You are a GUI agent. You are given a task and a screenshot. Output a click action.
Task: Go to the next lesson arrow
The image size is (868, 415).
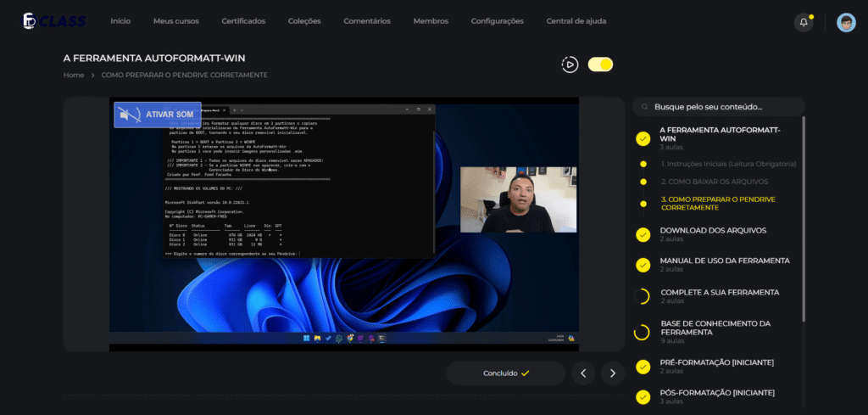coord(612,373)
